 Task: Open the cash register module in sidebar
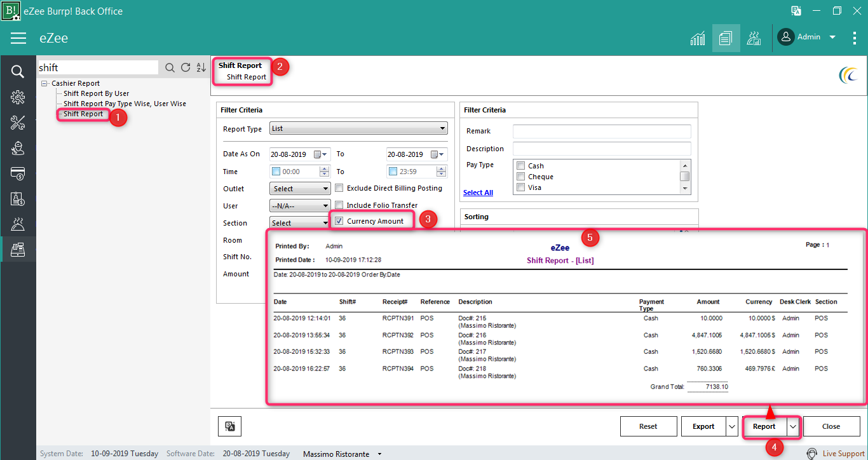(x=18, y=249)
